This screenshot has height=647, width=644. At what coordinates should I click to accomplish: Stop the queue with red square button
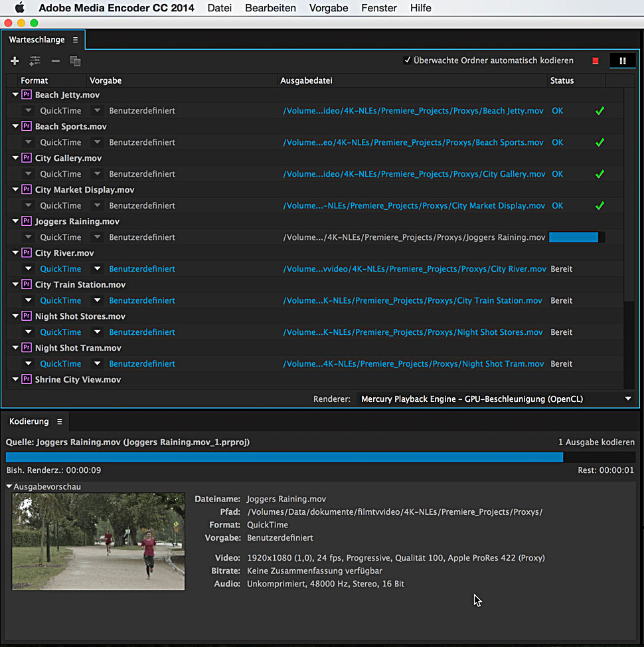click(596, 60)
